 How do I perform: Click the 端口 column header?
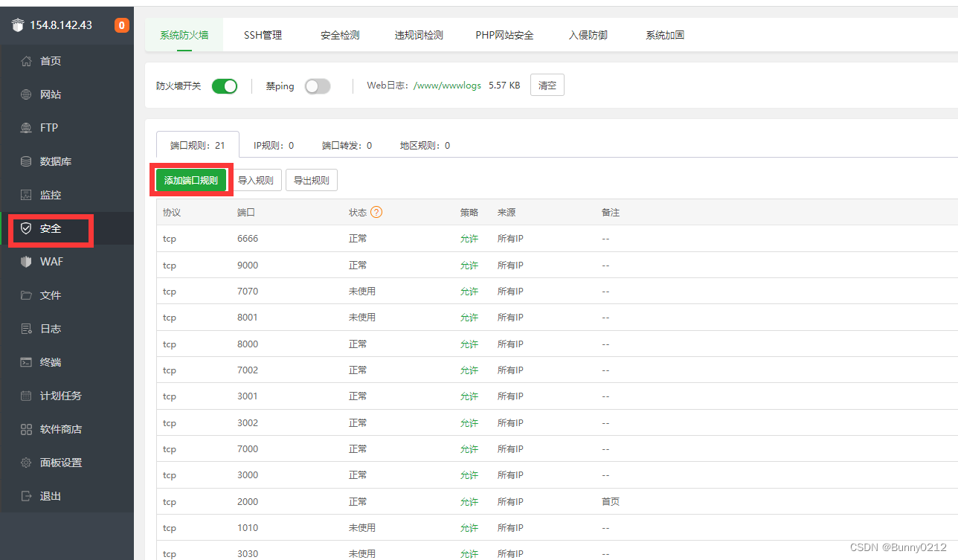click(x=246, y=212)
